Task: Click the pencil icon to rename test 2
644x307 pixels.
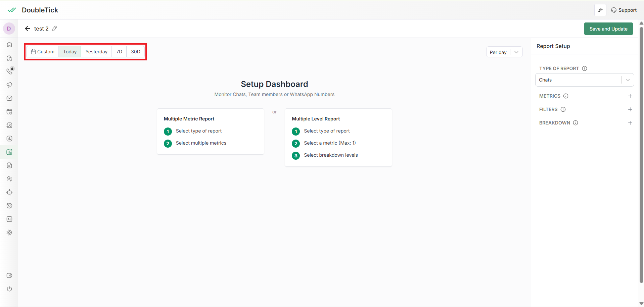Action: (54, 29)
